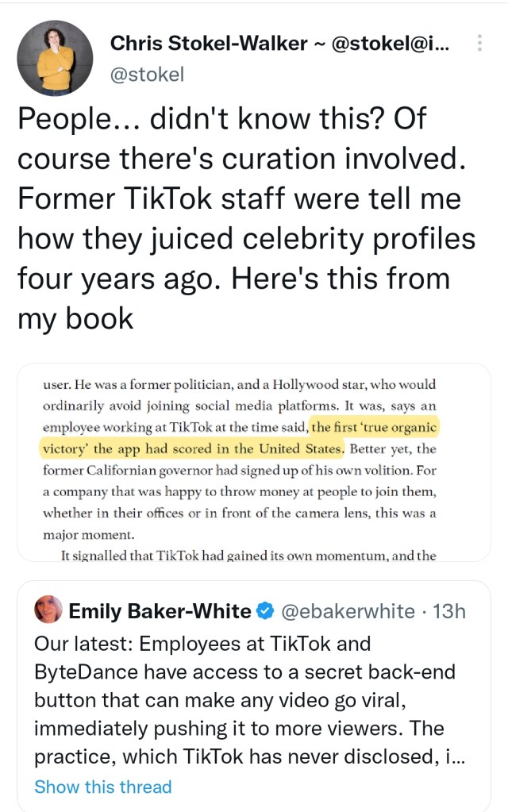Click the blue verified badge
This screenshot has width=508, height=812.
[267, 611]
